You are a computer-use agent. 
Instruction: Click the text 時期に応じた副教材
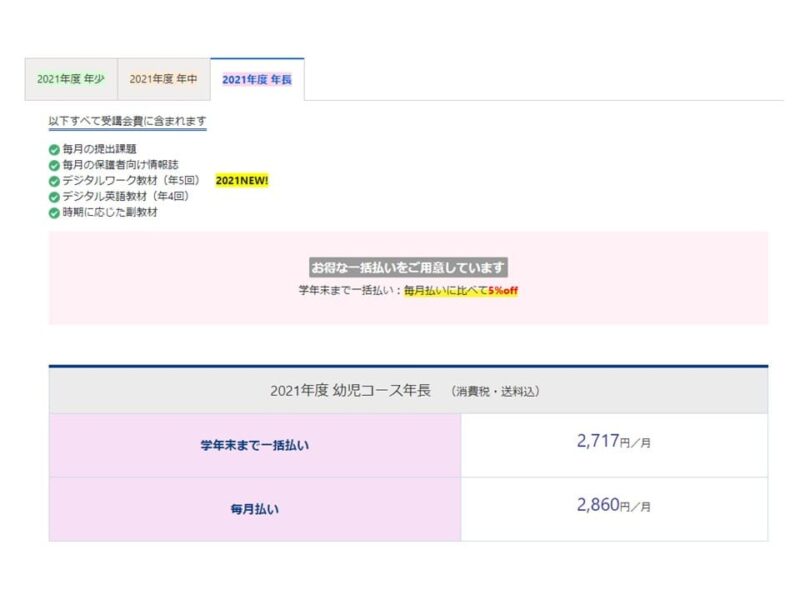pyautogui.click(x=110, y=212)
